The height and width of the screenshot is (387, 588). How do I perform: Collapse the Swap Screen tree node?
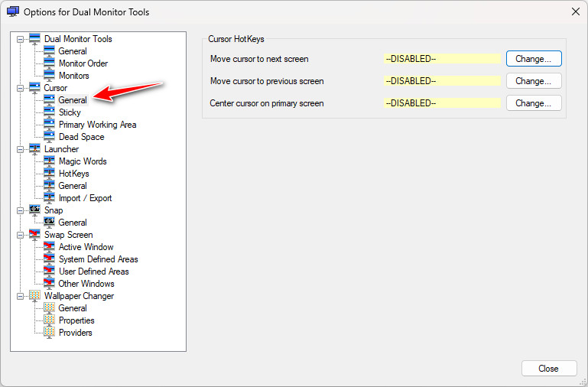coord(20,235)
